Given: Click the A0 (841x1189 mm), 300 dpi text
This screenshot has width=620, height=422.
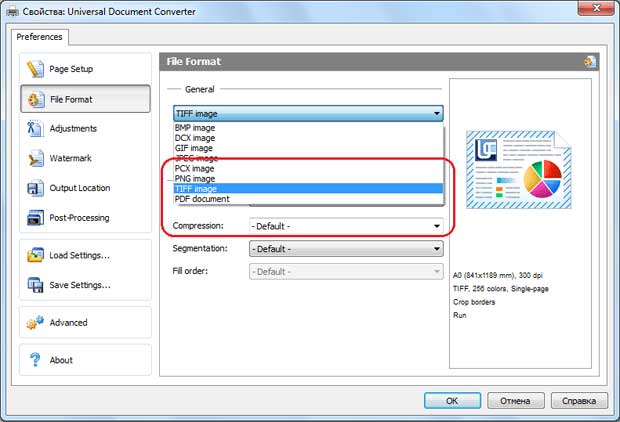Looking at the screenshot, I should coord(497,275).
